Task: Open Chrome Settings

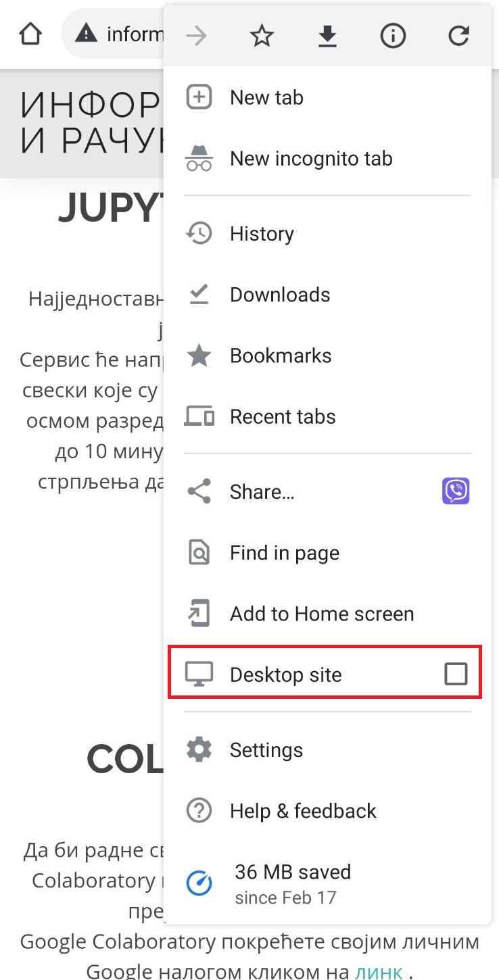Action: coord(266,750)
